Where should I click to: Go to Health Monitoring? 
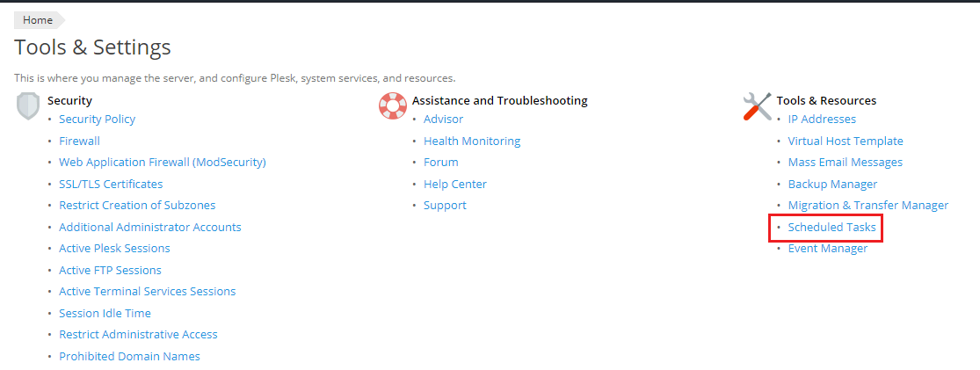coord(472,141)
